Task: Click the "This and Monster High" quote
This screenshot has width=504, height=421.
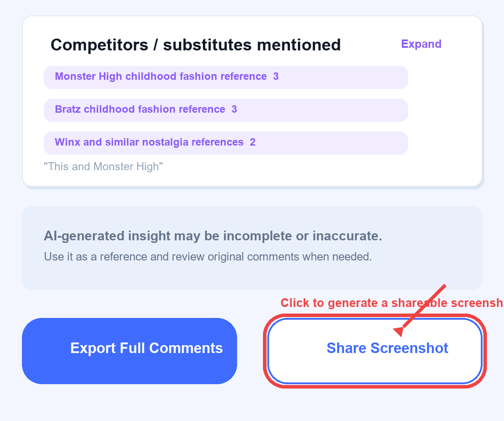Action: click(103, 167)
